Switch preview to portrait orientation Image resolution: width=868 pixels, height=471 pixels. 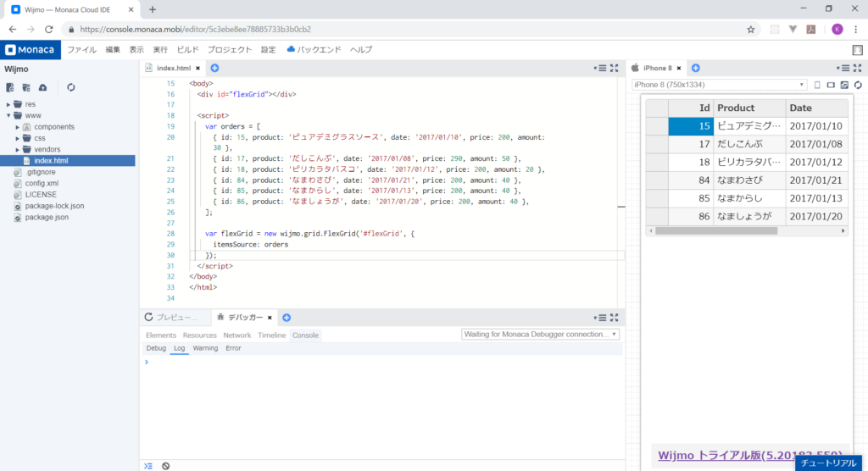[x=818, y=85]
